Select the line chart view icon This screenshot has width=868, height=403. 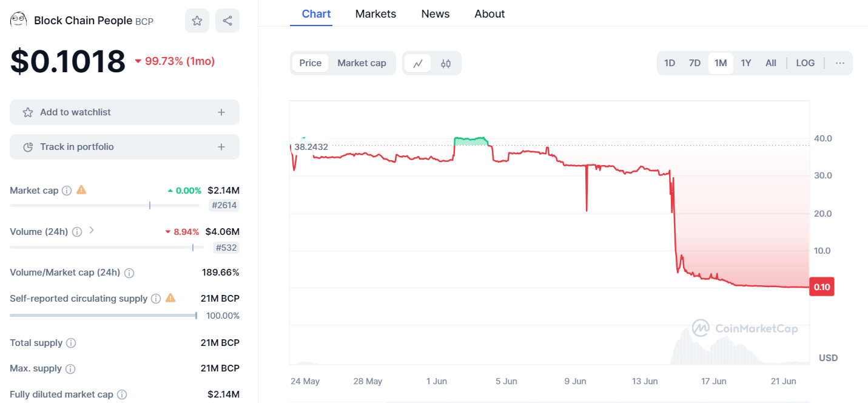[418, 63]
